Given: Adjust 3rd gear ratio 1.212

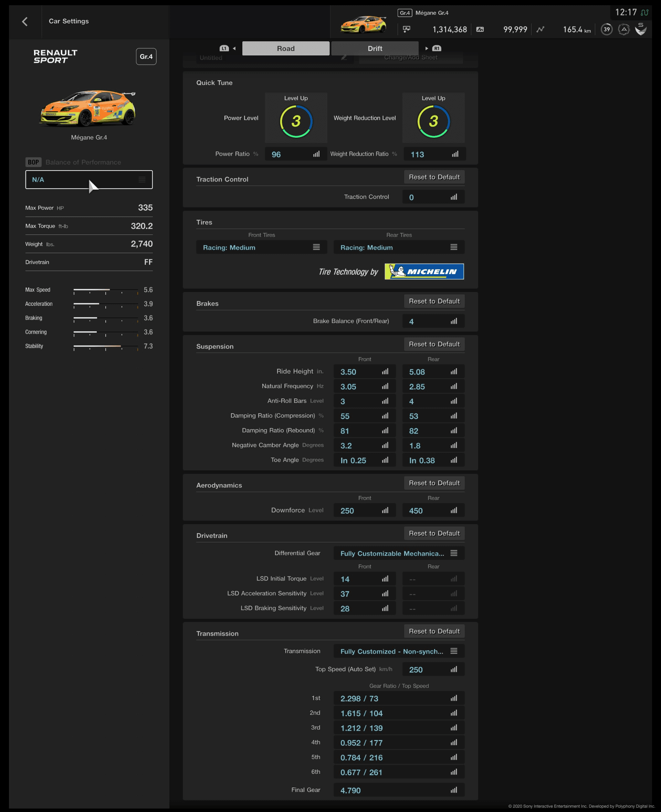Looking at the screenshot, I should (399, 728).
